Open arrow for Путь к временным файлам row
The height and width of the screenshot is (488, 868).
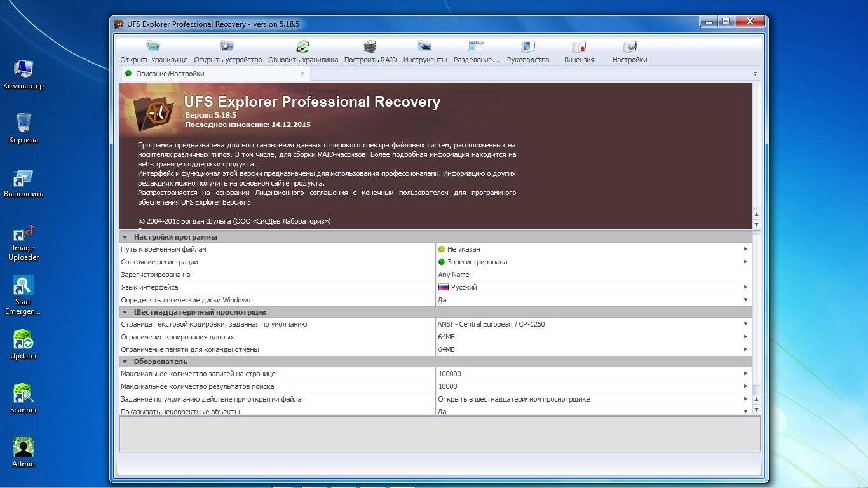(746, 249)
